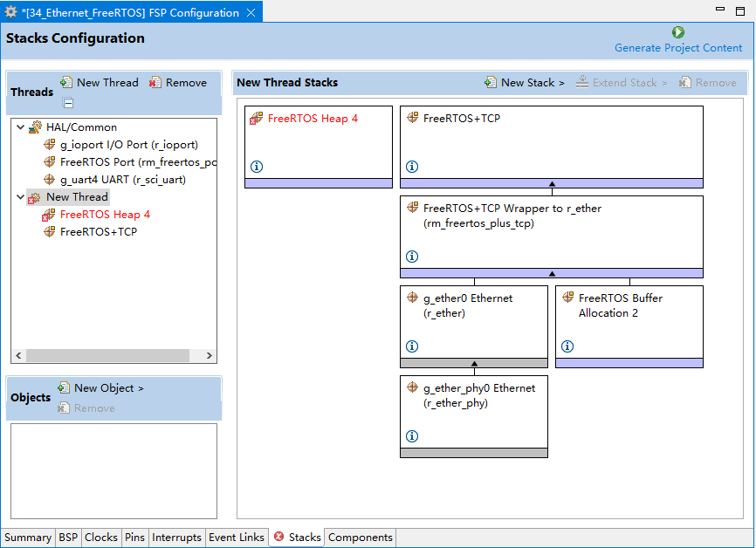Click the New Thread add icon

click(66, 82)
